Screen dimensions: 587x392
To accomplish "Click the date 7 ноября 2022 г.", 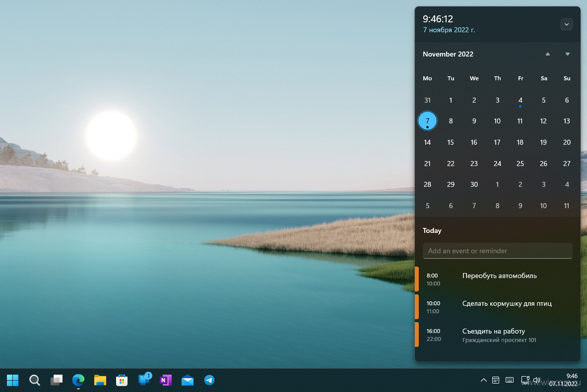I will coord(449,30).
